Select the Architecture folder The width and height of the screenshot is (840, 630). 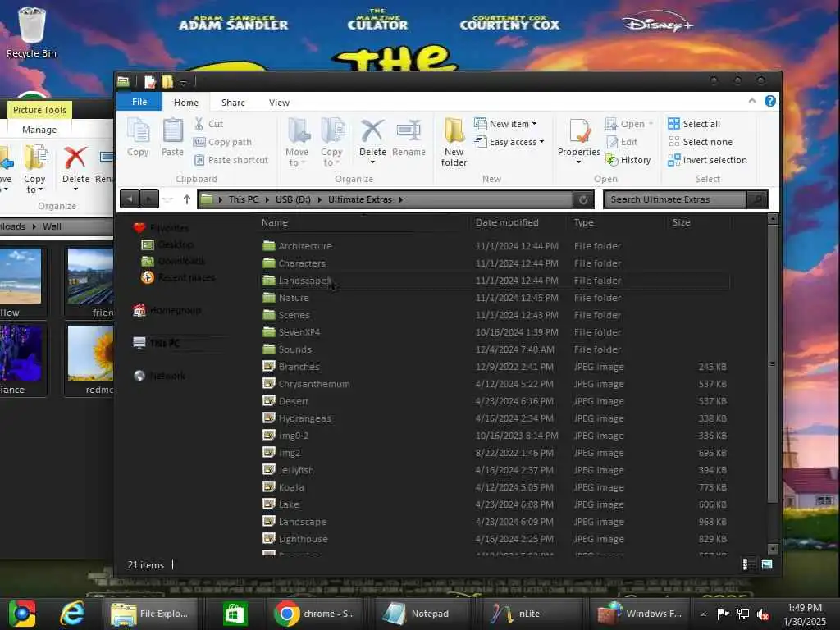(x=297, y=246)
